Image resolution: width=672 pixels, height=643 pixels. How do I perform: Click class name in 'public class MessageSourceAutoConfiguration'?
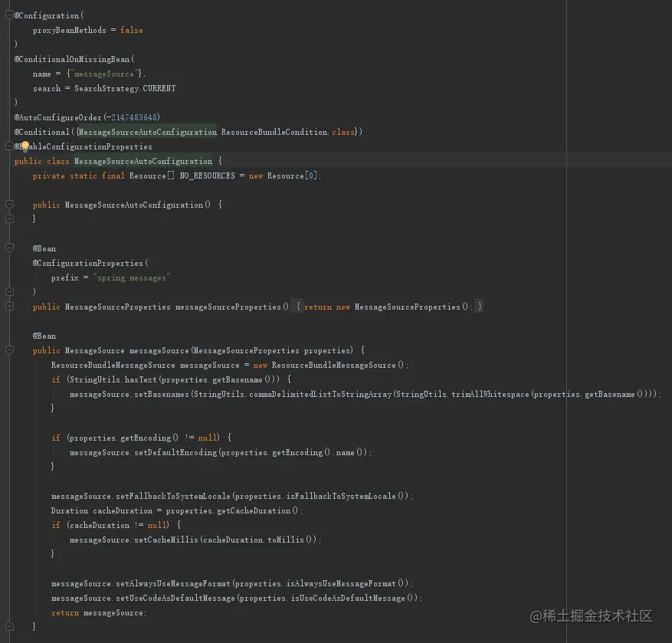tap(143, 161)
